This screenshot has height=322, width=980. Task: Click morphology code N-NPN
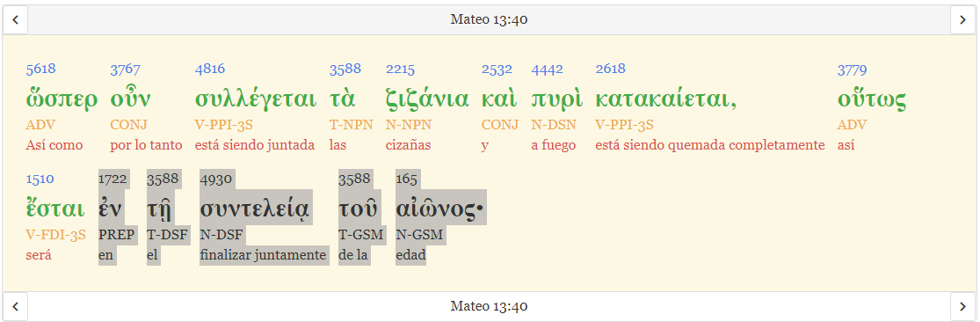(409, 125)
